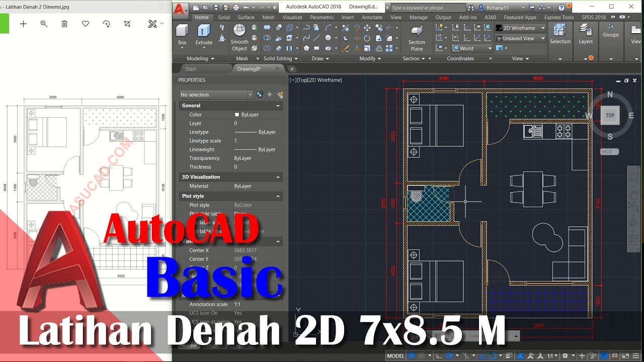Click the Select Objects icon in Properties
This screenshot has width=644, height=362.
270,94
